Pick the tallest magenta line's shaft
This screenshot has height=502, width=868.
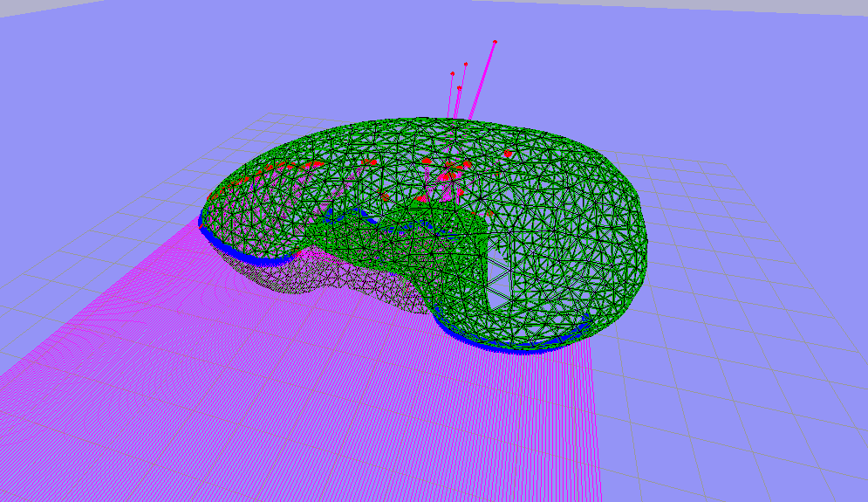click(482, 79)
